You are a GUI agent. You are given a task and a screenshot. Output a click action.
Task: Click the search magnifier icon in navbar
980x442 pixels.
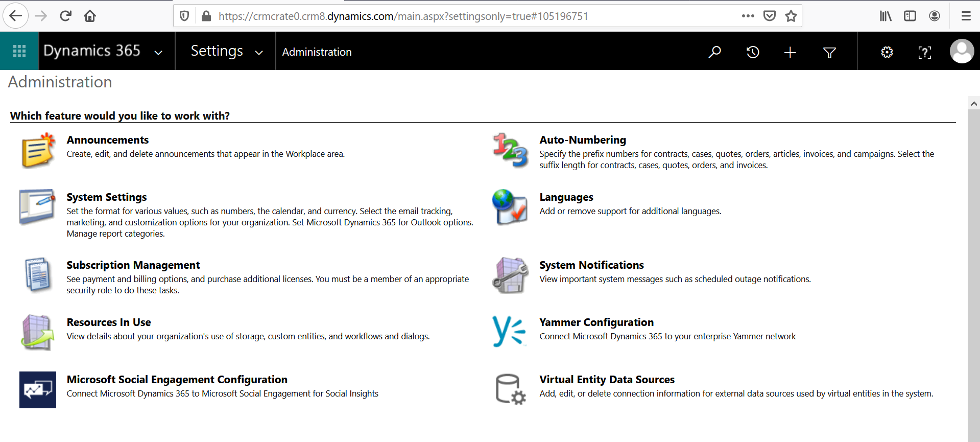tap(714, 52)
